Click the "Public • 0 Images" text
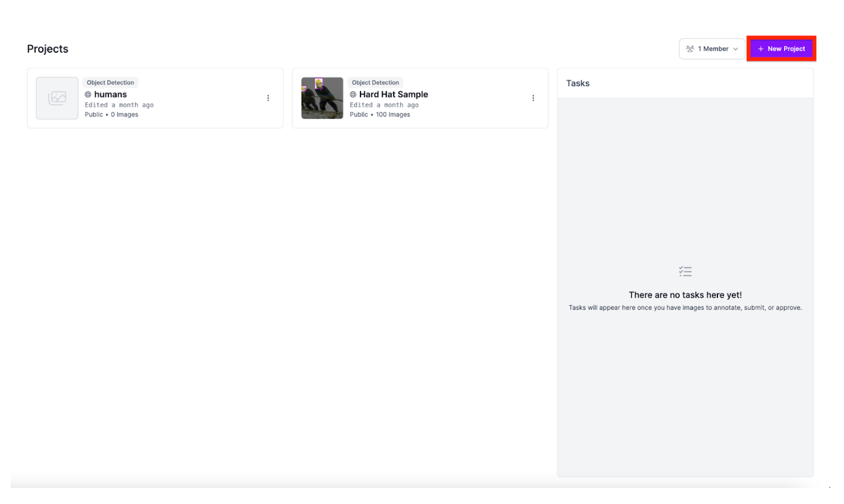This screenshot has height=504, width=844. pos(112,114)
